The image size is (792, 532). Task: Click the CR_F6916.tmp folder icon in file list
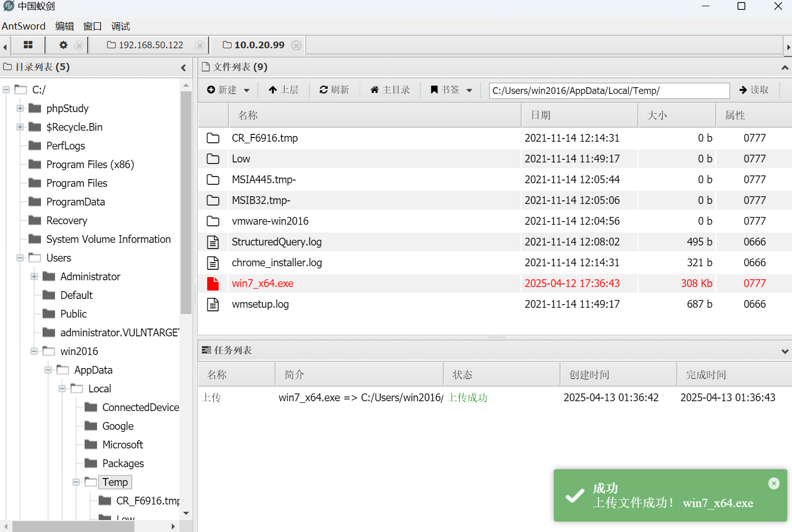(x=213, y=138)
